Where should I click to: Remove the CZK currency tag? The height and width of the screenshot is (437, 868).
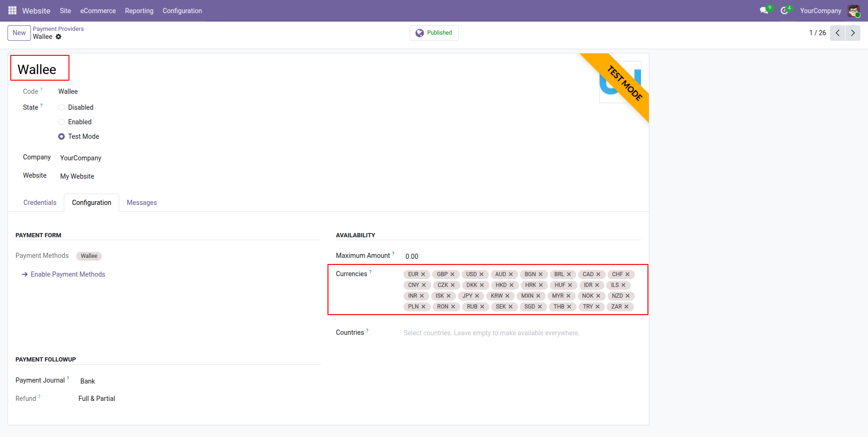453,285
